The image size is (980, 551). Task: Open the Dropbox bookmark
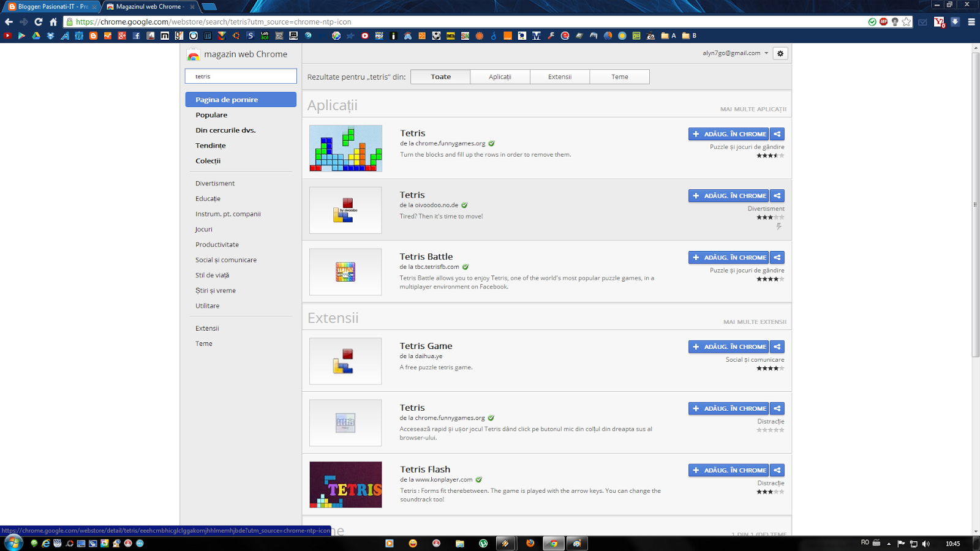pyautogui.click(x=50, y=36)
